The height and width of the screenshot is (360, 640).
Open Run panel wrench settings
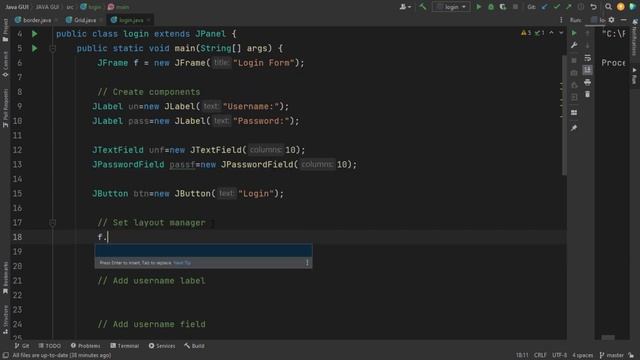coord(574,45)
